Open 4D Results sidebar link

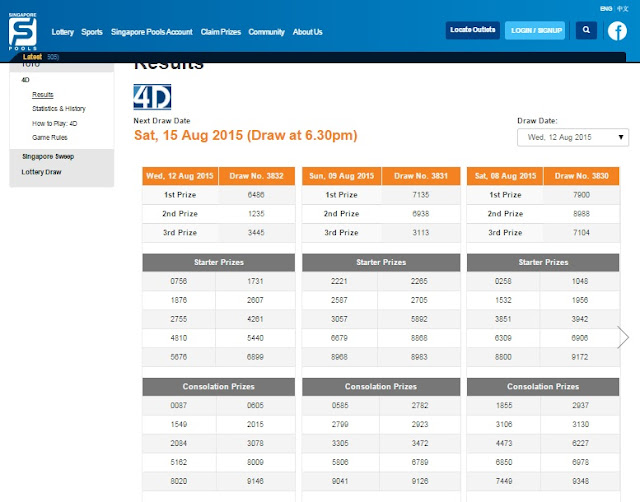[43, 95]
